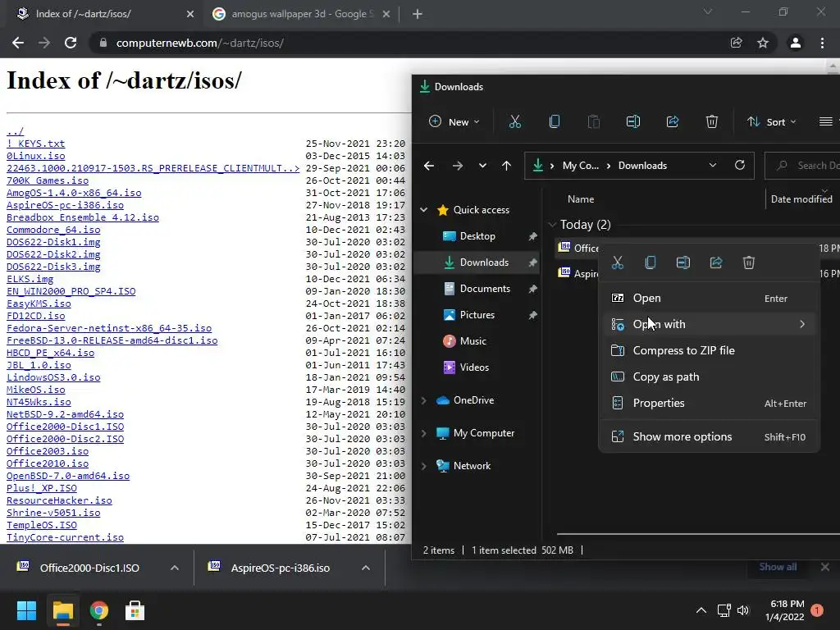This screenshot has height=630, width=840.
Task: Open the New dropdown in Explorer
Action: pyautogui.click(x=454, y=122)
